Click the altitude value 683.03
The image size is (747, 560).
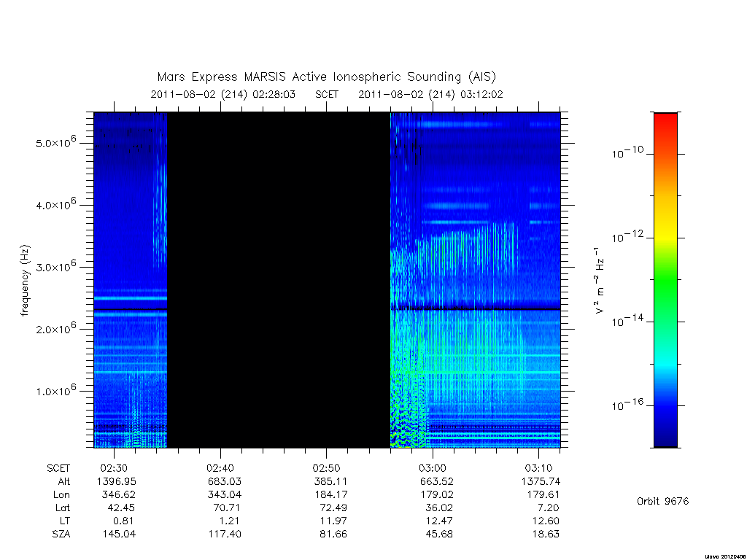[225, 481]
